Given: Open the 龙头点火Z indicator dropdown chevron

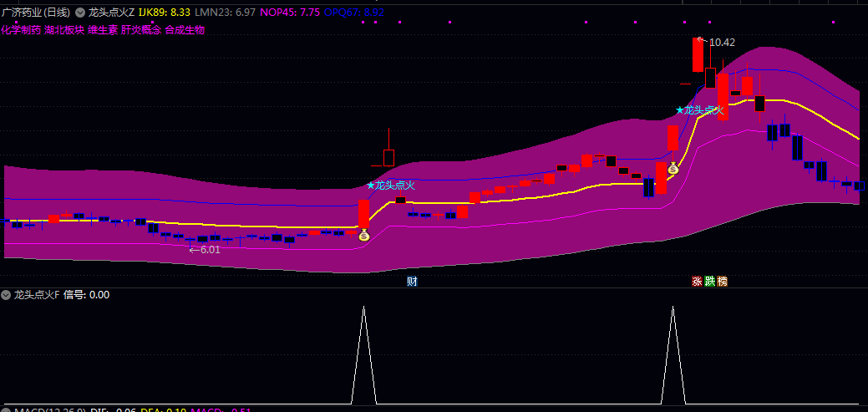Looking at the screenshot, I should tap(80, 13).
